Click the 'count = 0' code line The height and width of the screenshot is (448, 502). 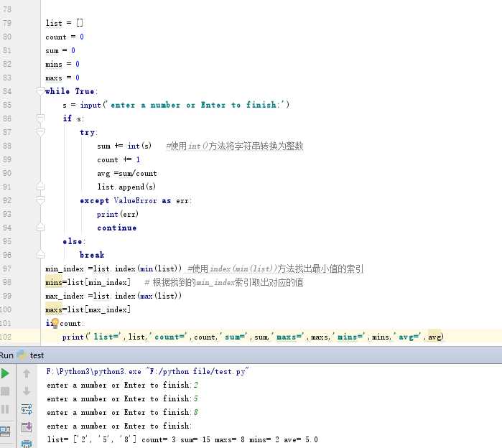65,37
